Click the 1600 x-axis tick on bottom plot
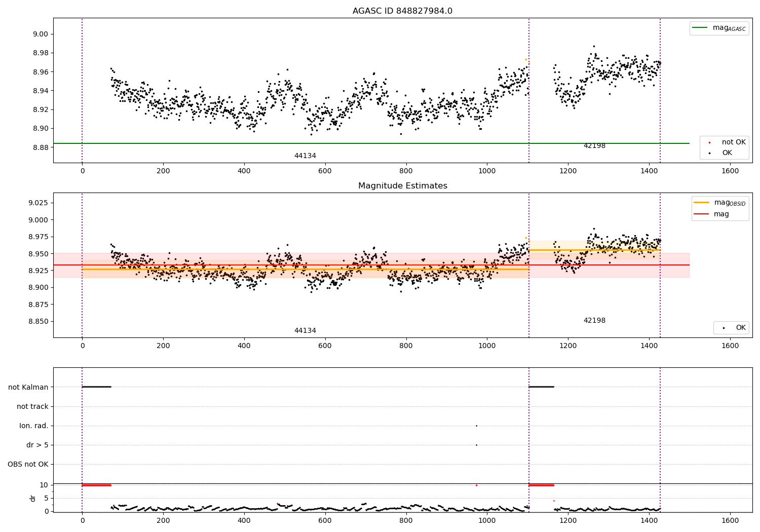 pyautogui.click(x=730, y=521)
